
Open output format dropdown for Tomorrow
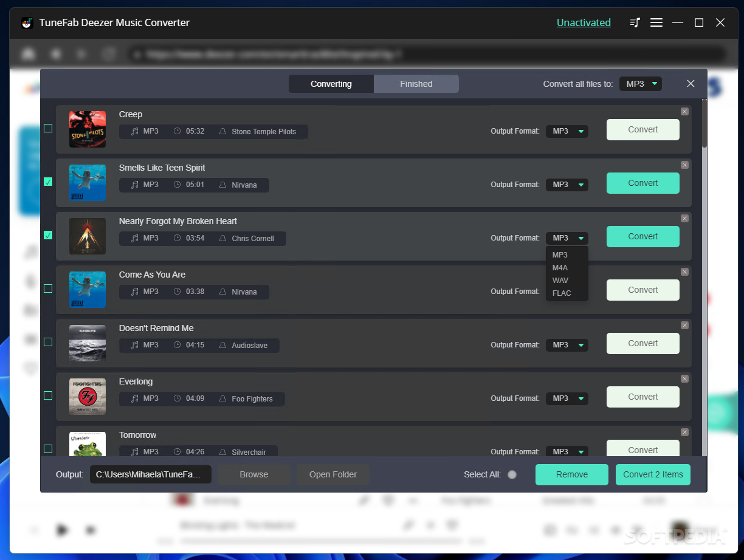567,451
